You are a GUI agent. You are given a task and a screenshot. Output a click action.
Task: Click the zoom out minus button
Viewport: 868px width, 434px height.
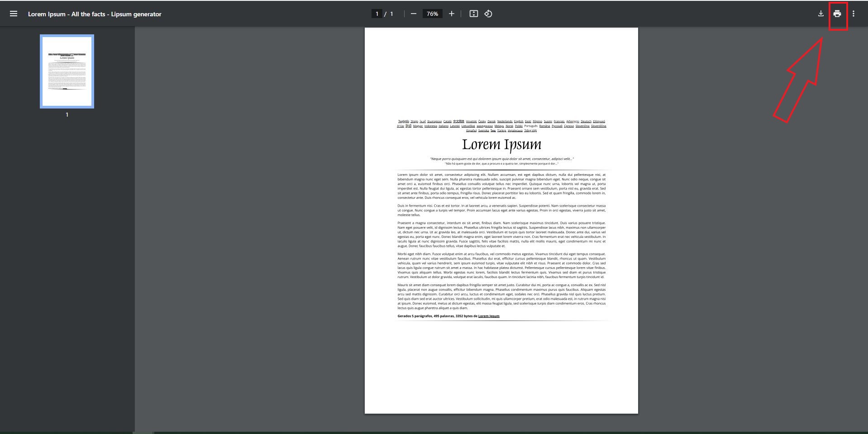point(413,14)
